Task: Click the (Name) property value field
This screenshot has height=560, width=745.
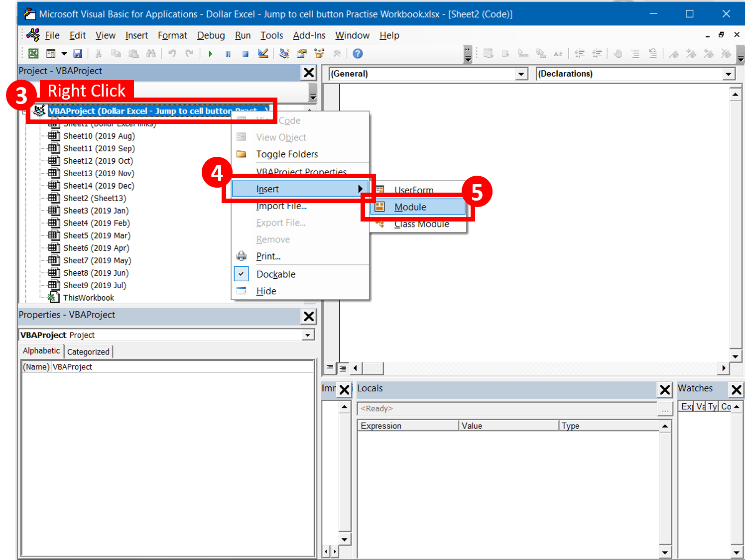Action: (x=182, y=367)
